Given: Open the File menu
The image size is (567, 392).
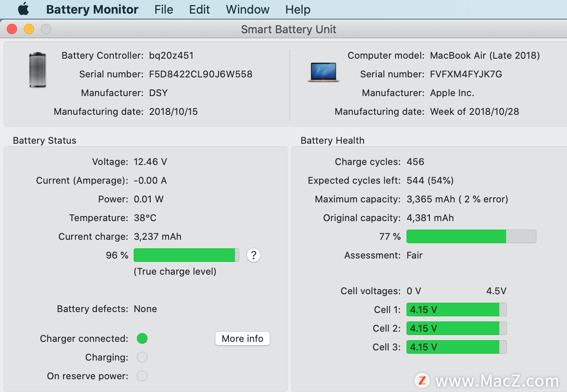Looking at the screenshot, I should pos(163,9).
